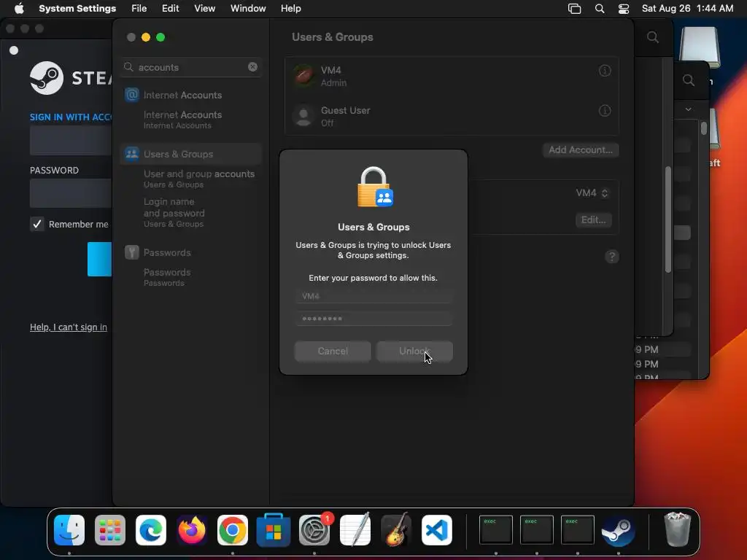Image resolution: width=747 pixels, height=560 pixels.
Task: Launch GarageBand from the dock
Action: 396,530
